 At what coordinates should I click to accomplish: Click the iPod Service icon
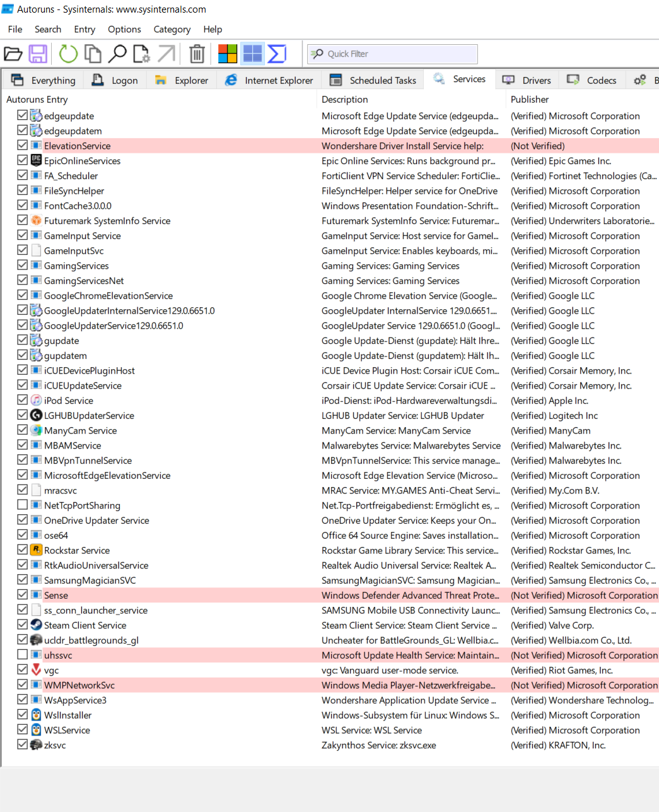pos(37,401)
